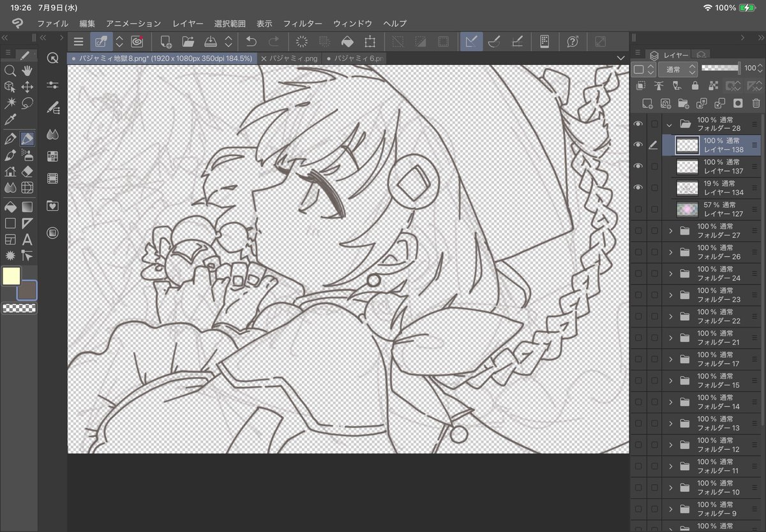Select the Gradient tool
The image size is (766, 532).
(27, 207)
